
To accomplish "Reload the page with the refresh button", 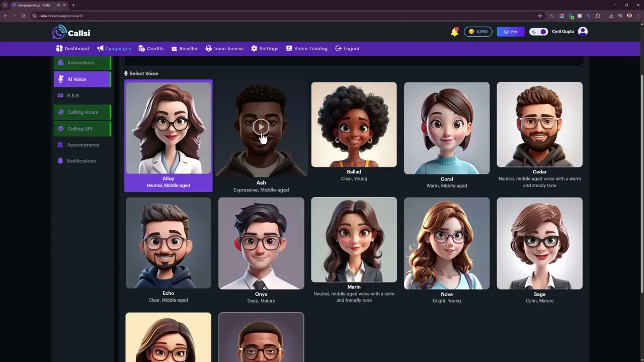I will click(x=23, y=16).
